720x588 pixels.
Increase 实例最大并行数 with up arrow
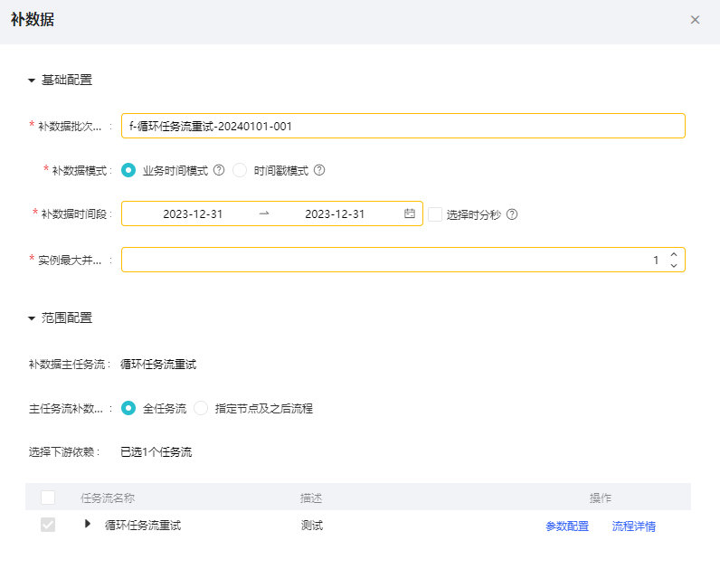coord(674,255)
